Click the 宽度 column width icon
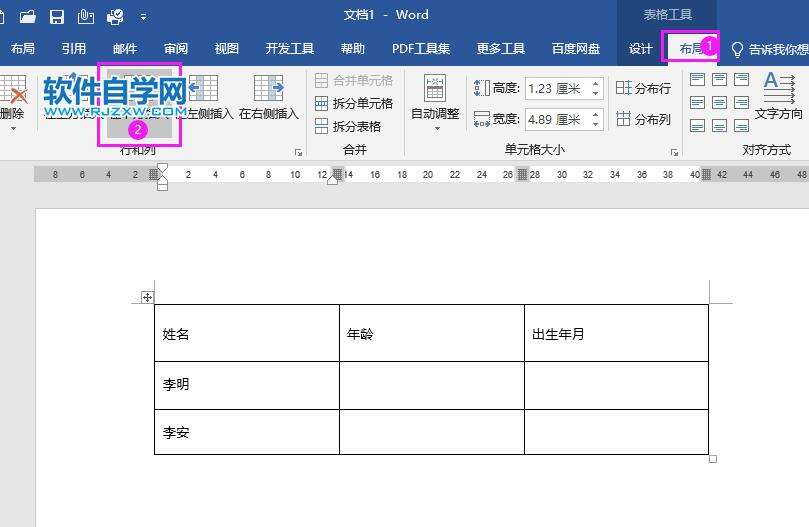This screenshot has width=809, height=527. click(481, 119)
